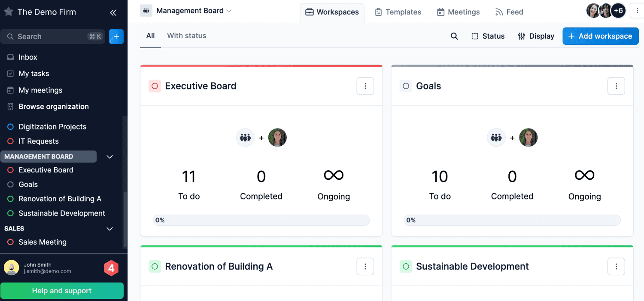Image resolution: width=644 pixels, height=301 pixels.
Task: Click the Goals card's gray status circle
Action: tap(406, 86)
